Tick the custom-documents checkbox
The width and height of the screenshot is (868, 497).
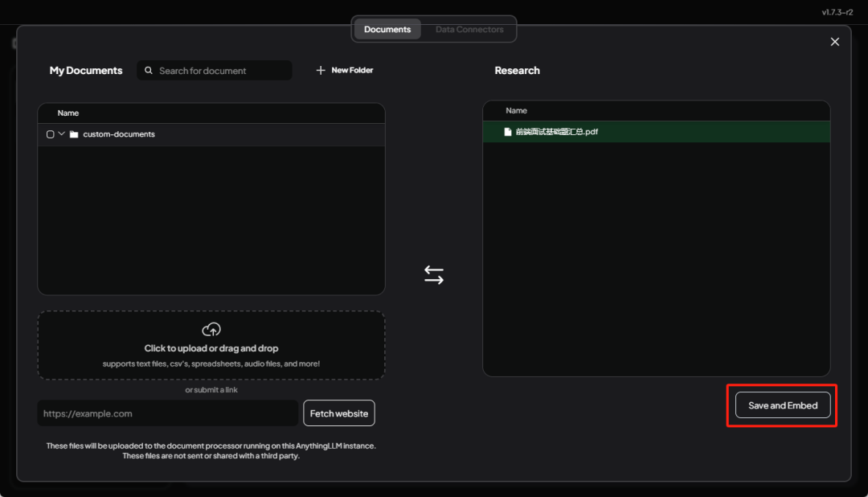[51, 134]
